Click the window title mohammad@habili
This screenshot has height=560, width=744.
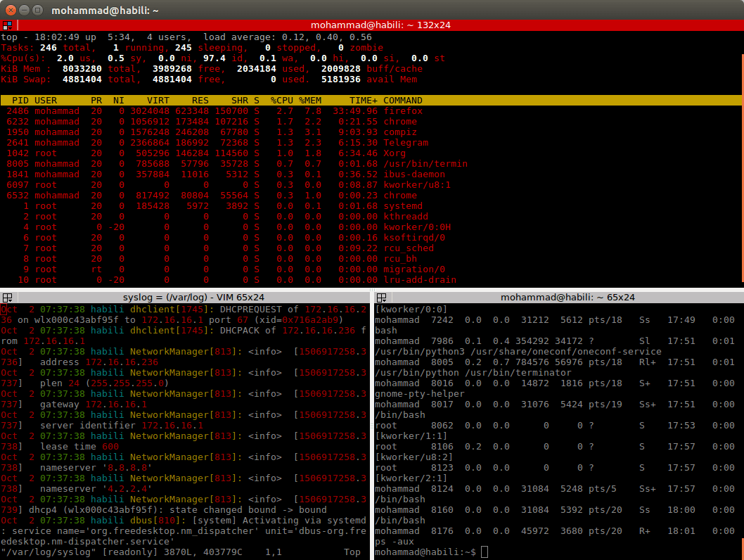coord(104,10)
